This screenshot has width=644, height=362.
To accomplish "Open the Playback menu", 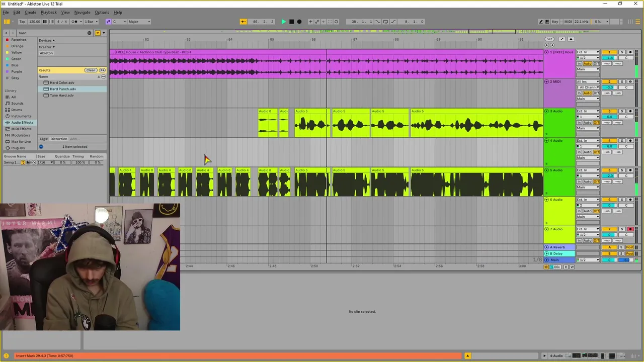I will tap(49, 12).
